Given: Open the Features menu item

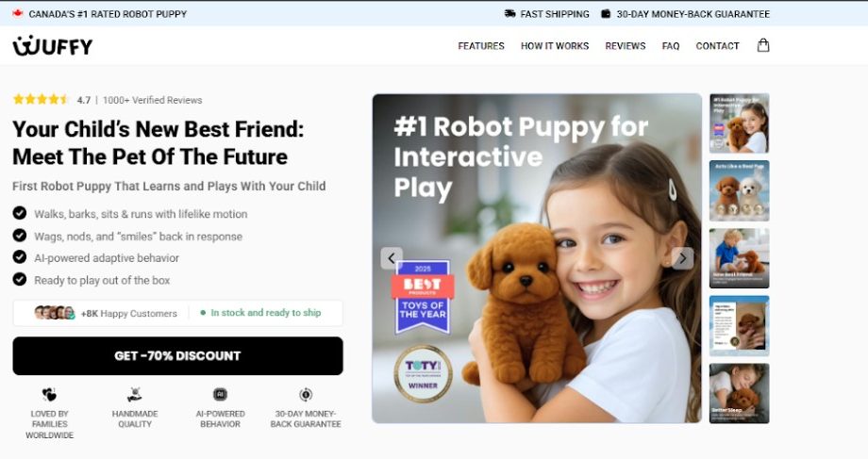Looking at the screenshot, I should click(481, 46).
